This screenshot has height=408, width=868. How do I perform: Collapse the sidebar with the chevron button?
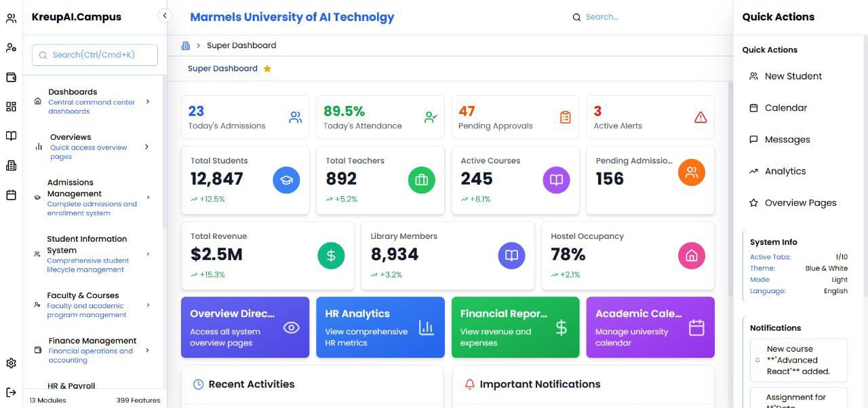click(164, 16)
